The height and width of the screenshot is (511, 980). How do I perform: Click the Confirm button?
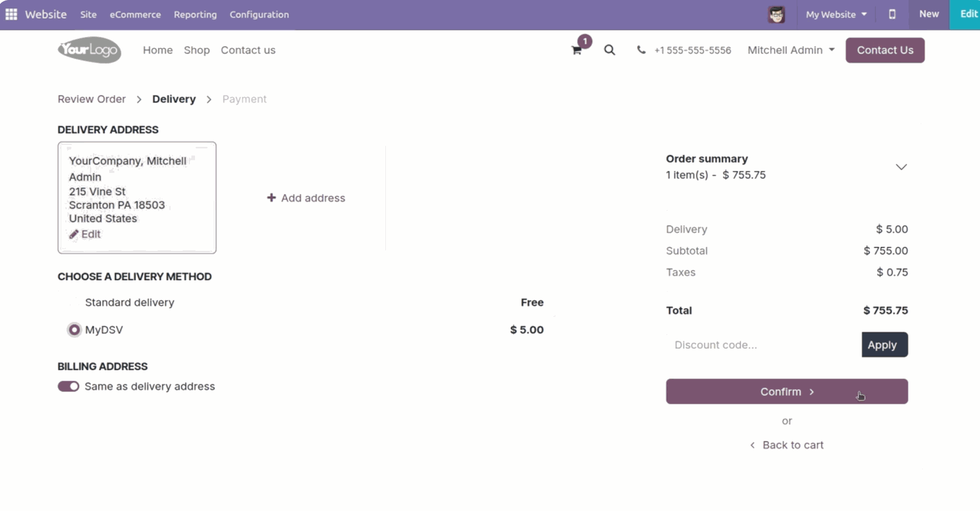(787, 392)
